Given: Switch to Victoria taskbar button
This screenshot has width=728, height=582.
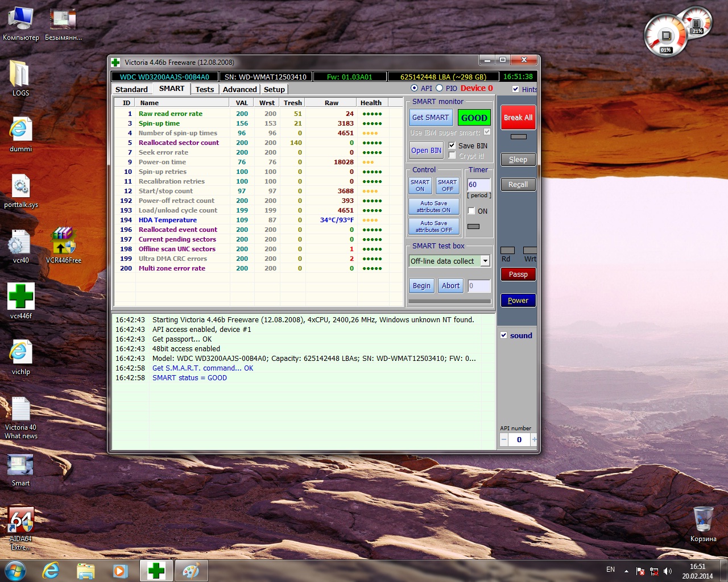Looking at the screenshot, I should coord(156,571).
